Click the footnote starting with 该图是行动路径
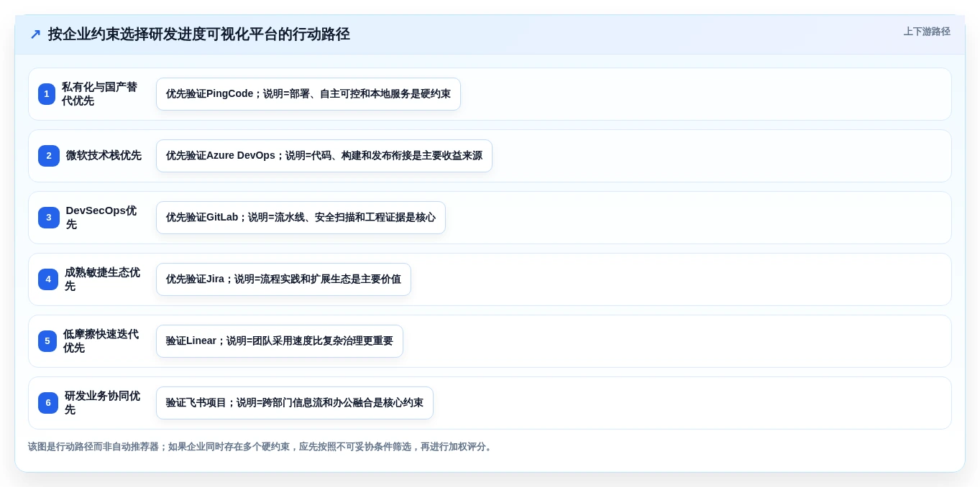This screenshot has width=980, height=487. pyautogui.click(x=261, y=447)
